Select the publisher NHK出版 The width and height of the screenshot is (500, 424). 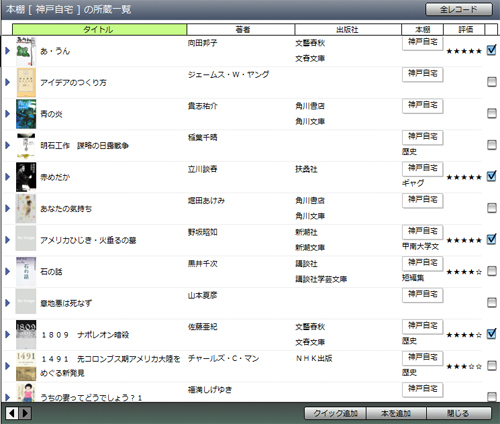[x=314, y=358]
